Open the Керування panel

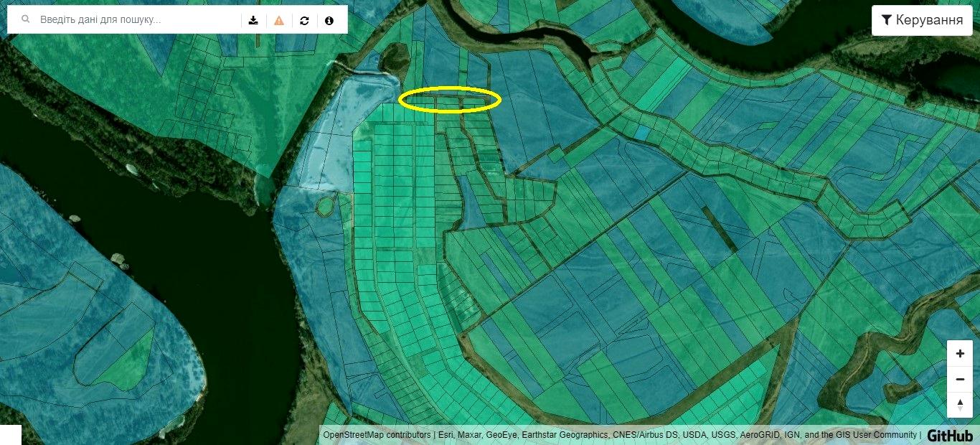click(922, 20)
